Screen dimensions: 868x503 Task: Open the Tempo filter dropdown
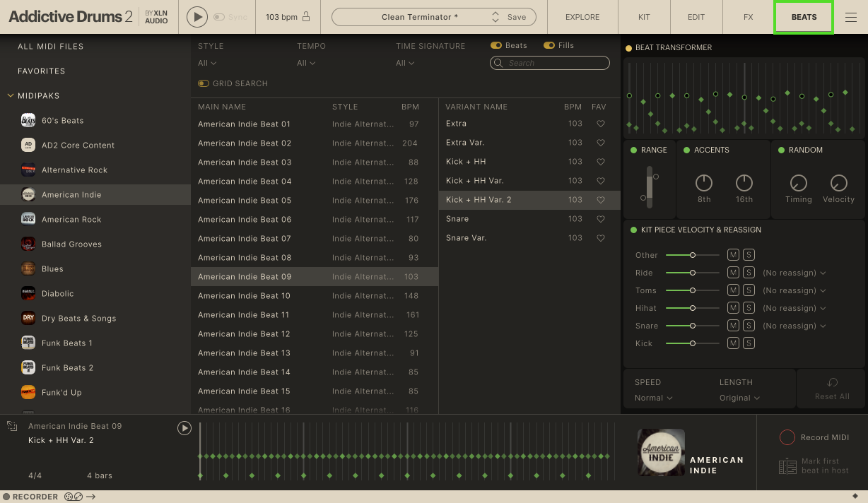pos(306,63)
